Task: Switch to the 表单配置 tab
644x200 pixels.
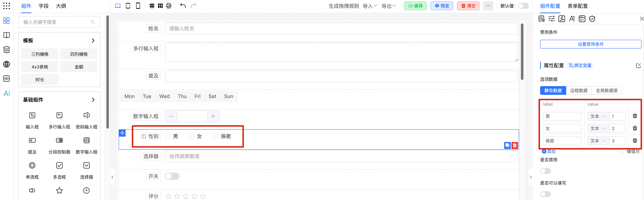Action: click(577, 6)
